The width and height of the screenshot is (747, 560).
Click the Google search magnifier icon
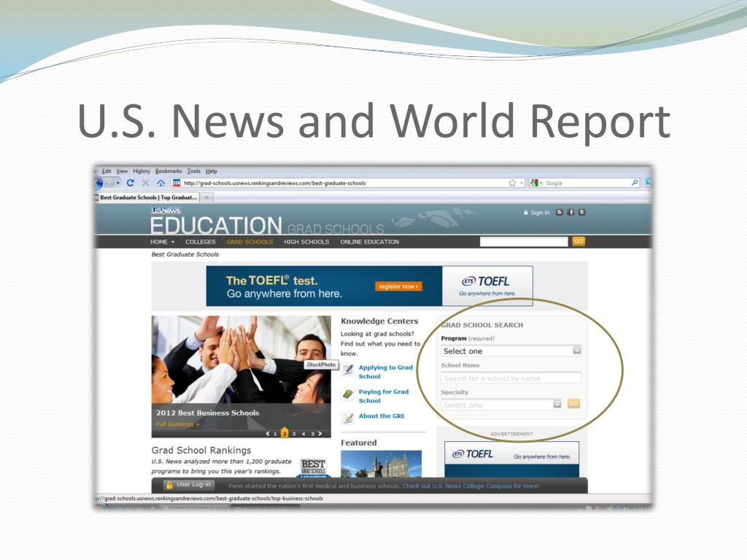tap(635, 183)
